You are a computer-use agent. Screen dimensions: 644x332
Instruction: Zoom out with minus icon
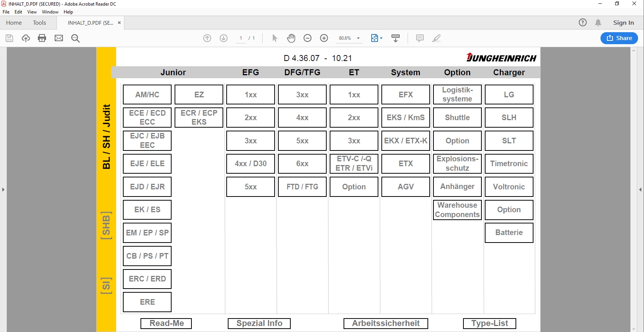point(308,38)
